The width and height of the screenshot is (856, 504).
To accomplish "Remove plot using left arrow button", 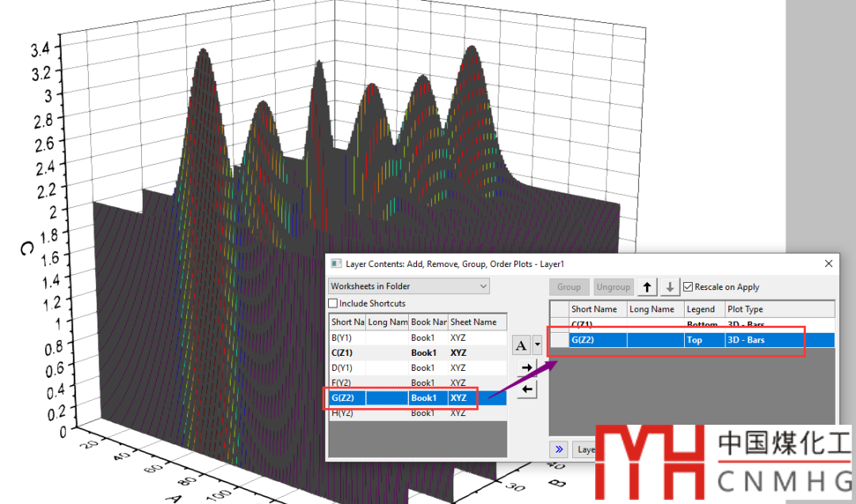I will click(x=524, y=388).
